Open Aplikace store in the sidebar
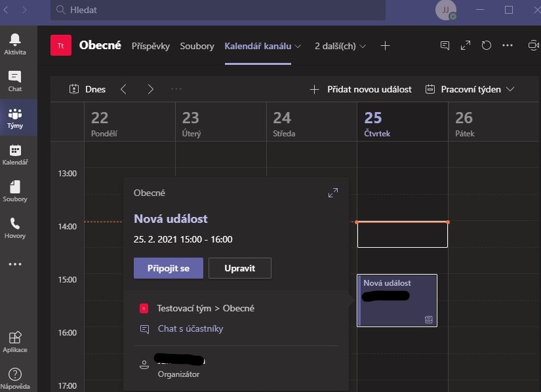This screenshot has height=392, width=541. click(15, 342)
